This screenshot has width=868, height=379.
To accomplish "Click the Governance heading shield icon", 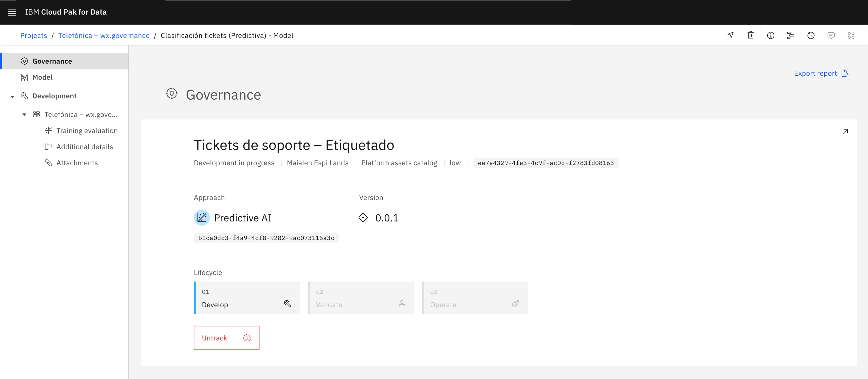I will click(x=171, y=93).
